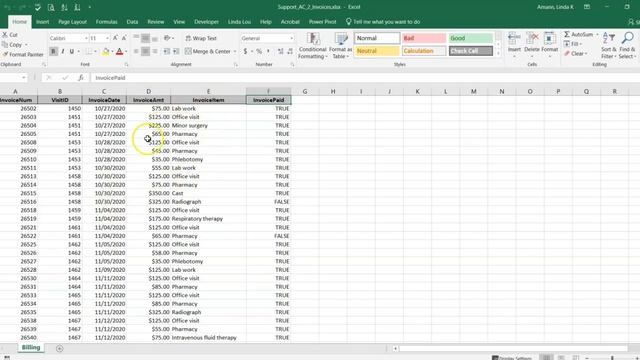The height and width of the screenshot is (360, 640).
Task: Activate the Format Painter tool
Action: 23,54
